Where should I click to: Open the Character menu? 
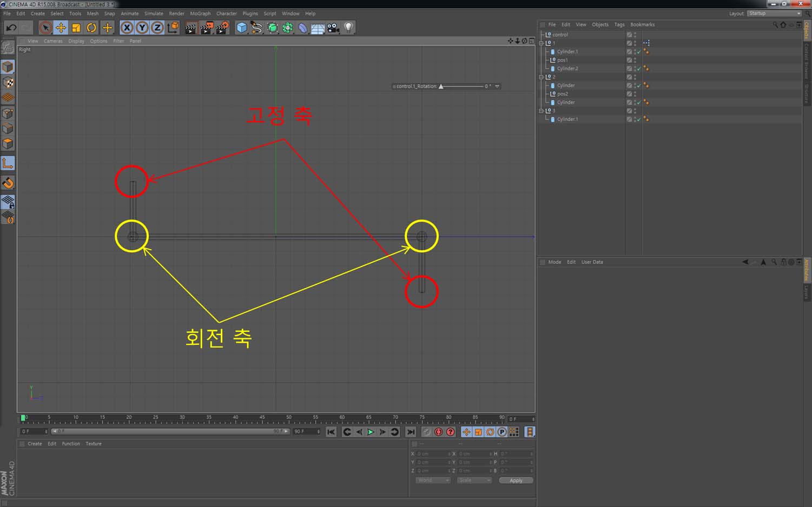[x=227, y=14]
